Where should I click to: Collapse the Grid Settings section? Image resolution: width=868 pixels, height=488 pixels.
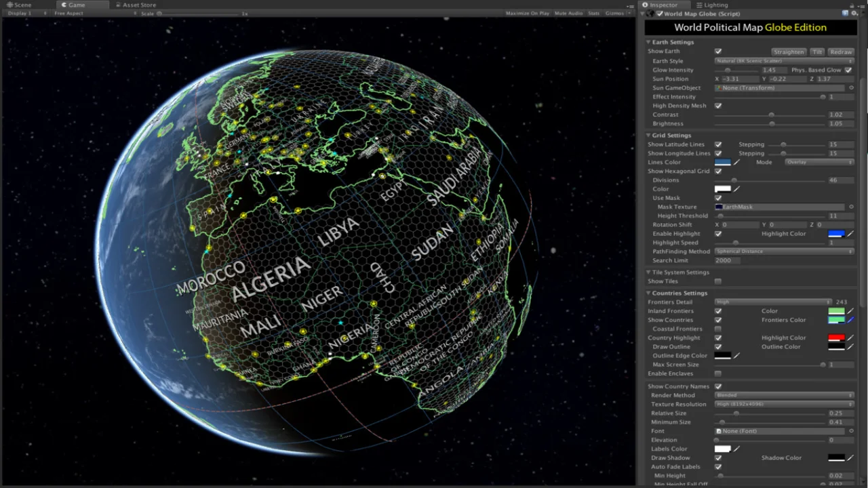click(x=649, y=136)
